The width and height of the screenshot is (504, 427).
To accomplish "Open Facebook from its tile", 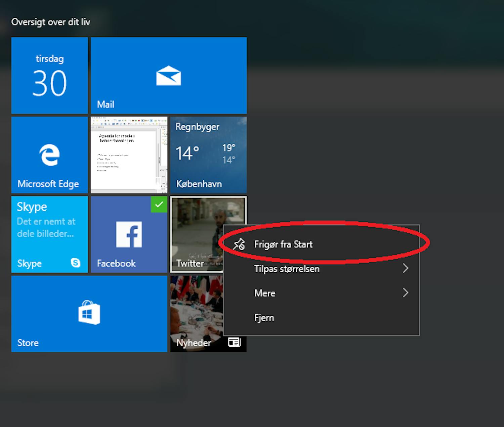I will (x=129, y=234).
